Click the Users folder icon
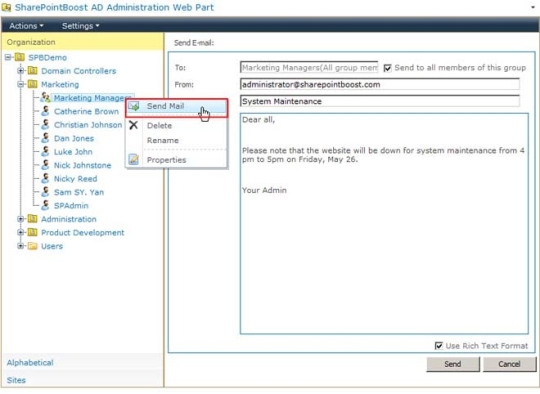The width and height of the screenshot is (540, 394). pos(32,246)
